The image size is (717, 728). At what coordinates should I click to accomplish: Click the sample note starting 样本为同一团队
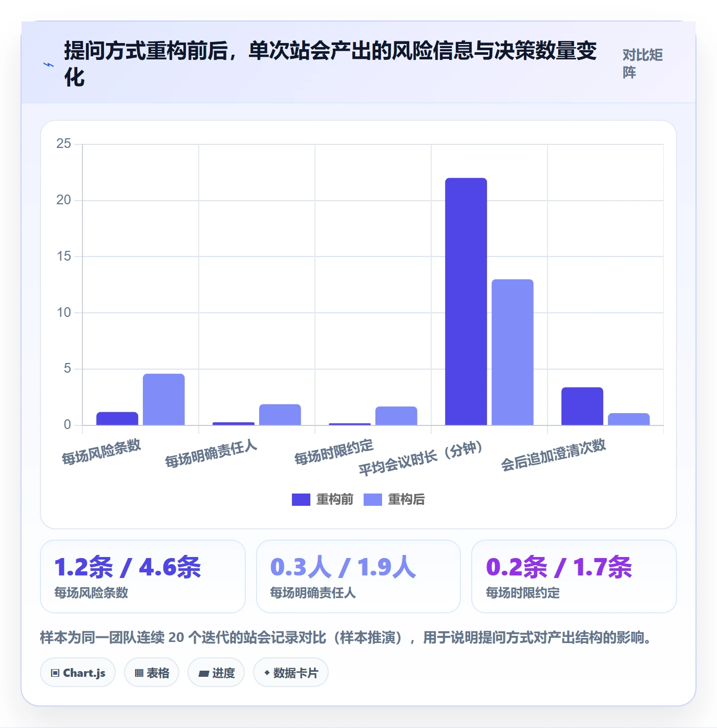click(346, 638)
